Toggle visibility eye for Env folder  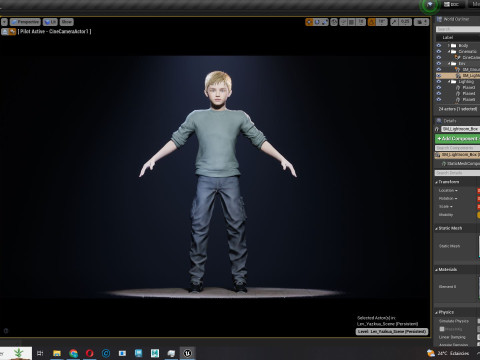point(439,64)
